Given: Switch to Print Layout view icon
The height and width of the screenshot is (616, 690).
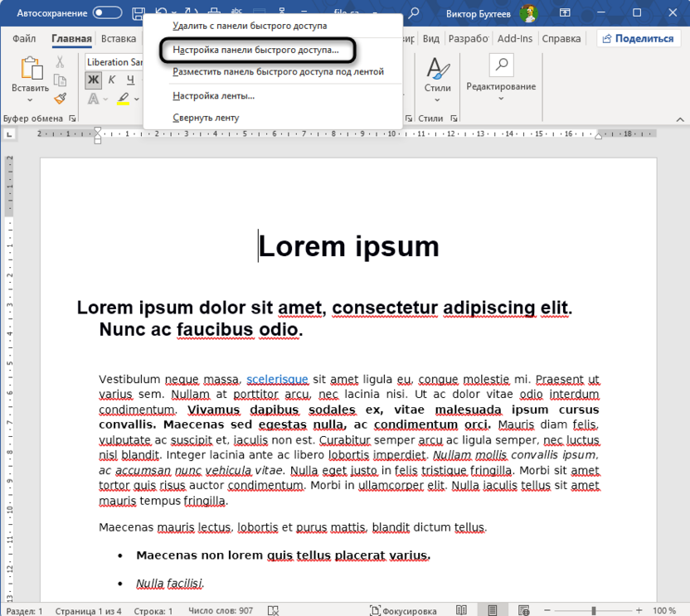Looking at the screenshot, I should click(x=493, y=611).
